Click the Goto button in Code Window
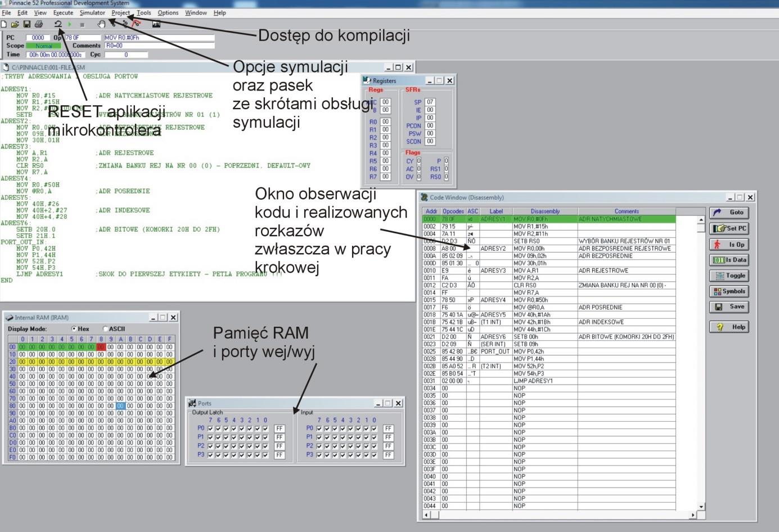The width and height of the screenshot is (779, 532). pos(730,213)
